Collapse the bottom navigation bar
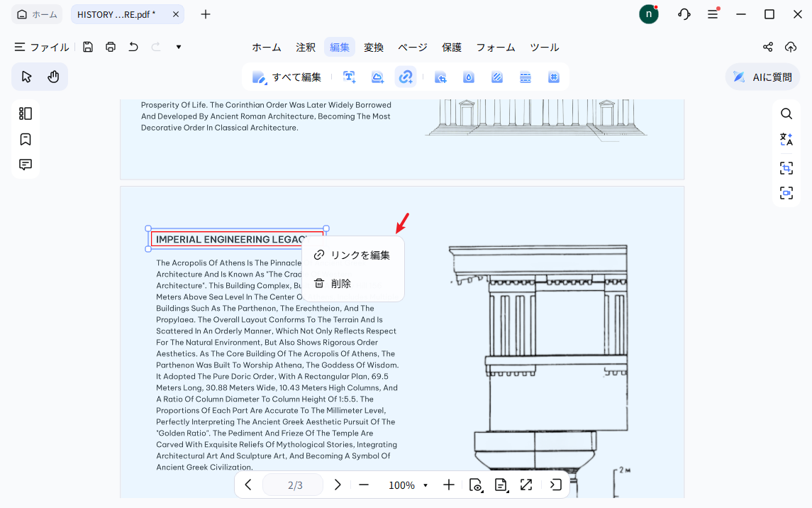Screen dimensions: 812x508 [x=556, y=485]
